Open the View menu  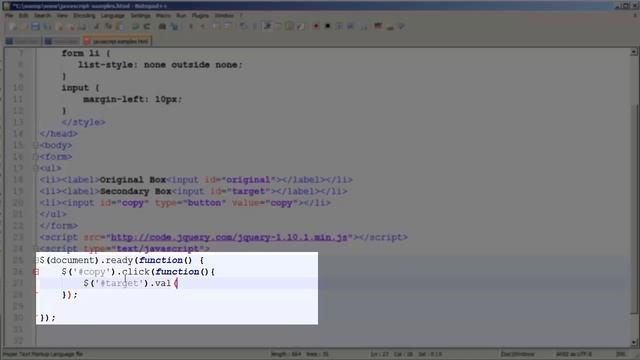[x=62, y=16]
